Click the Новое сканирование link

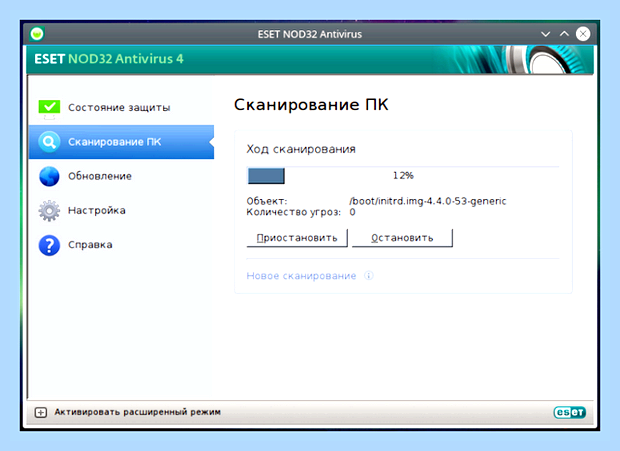coord(301,276)
